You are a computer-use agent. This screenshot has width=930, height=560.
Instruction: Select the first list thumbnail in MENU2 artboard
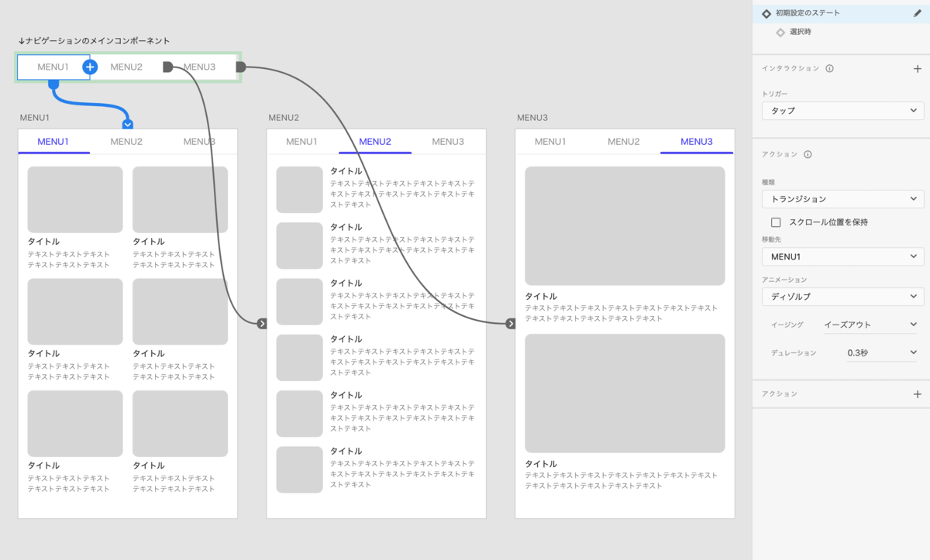click(x=299, y=190)
